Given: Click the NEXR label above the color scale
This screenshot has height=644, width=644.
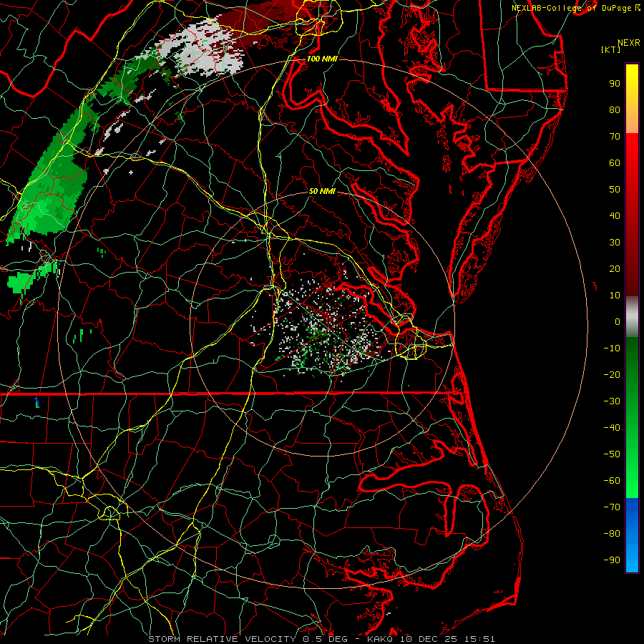Looking at the screenshot, I should tap(629, 43).
